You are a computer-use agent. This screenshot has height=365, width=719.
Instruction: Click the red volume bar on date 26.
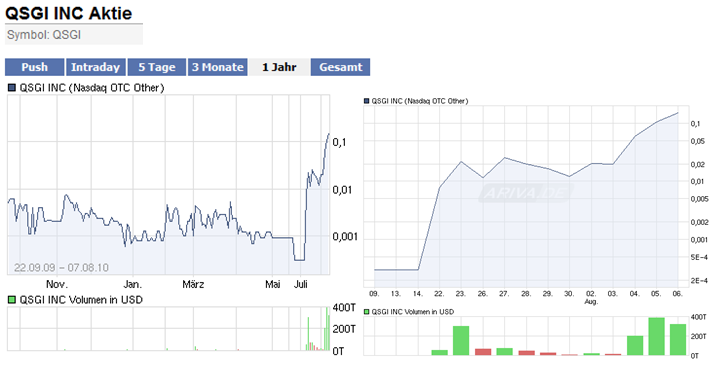[483, 352]
